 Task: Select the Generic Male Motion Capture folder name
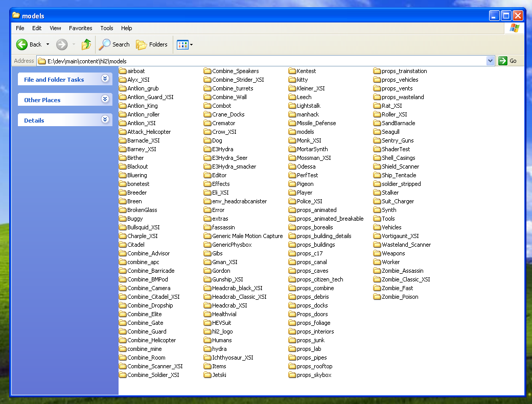pyautogui.click(x=247, y=236)
